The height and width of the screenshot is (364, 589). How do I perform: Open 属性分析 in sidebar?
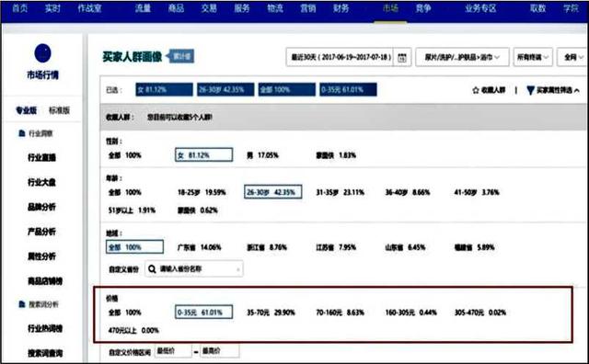tap(41, 256)
